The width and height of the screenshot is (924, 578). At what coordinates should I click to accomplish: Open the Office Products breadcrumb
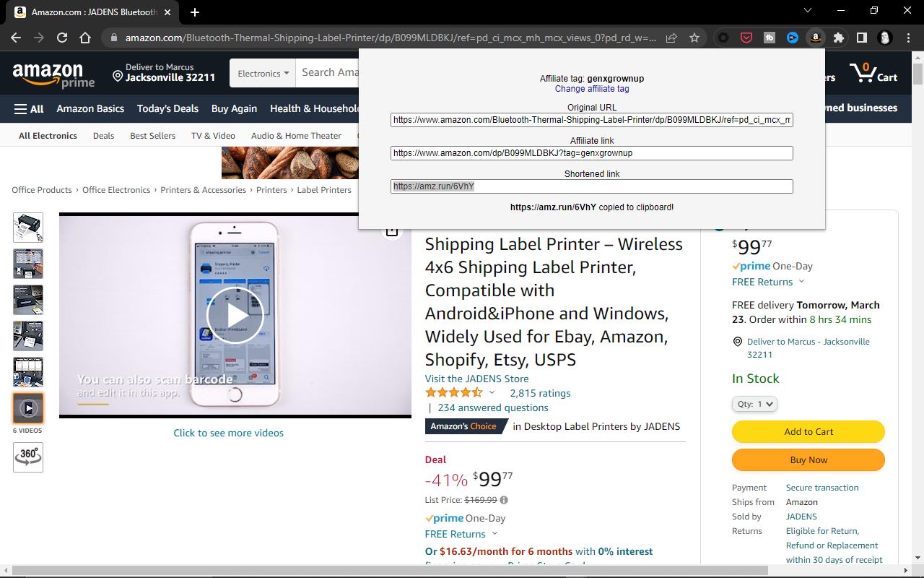tap(42, 190)
